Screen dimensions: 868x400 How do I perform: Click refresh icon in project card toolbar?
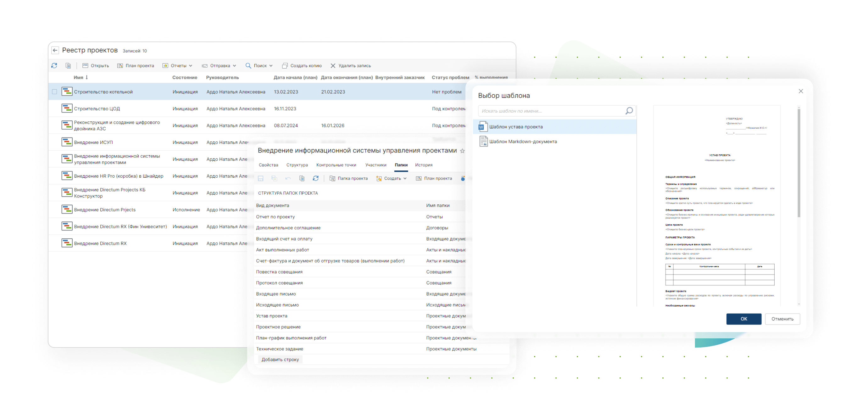pos(315,178)
